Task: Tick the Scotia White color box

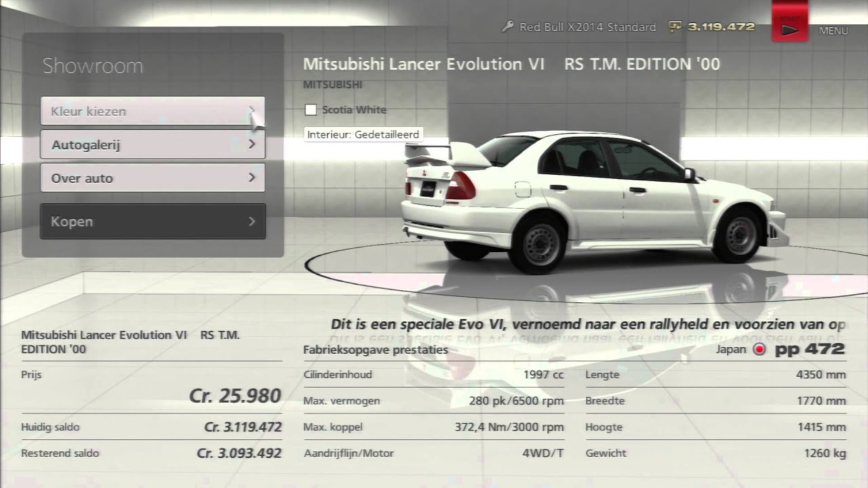Action: 311,110
